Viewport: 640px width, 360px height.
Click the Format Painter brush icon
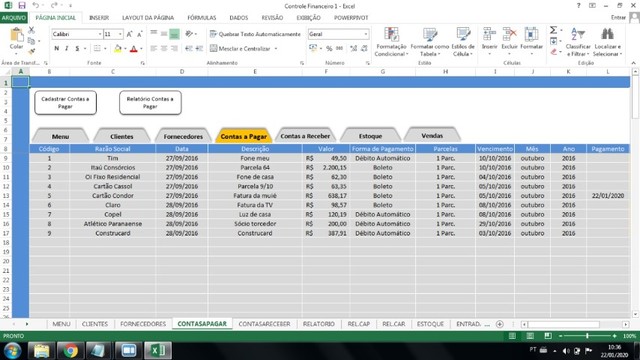[31, 51]
